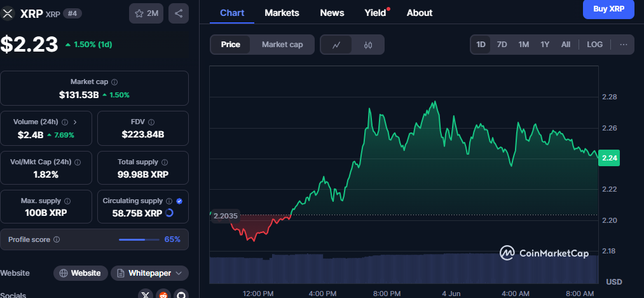
Task: Click the 100B XRP max supply
Action: tap(46, 213)
